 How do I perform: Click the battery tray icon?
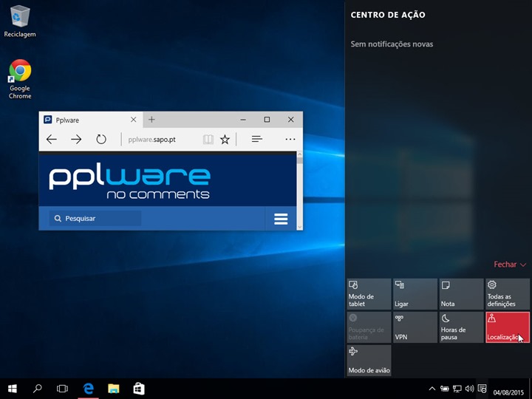coord(445,389)
